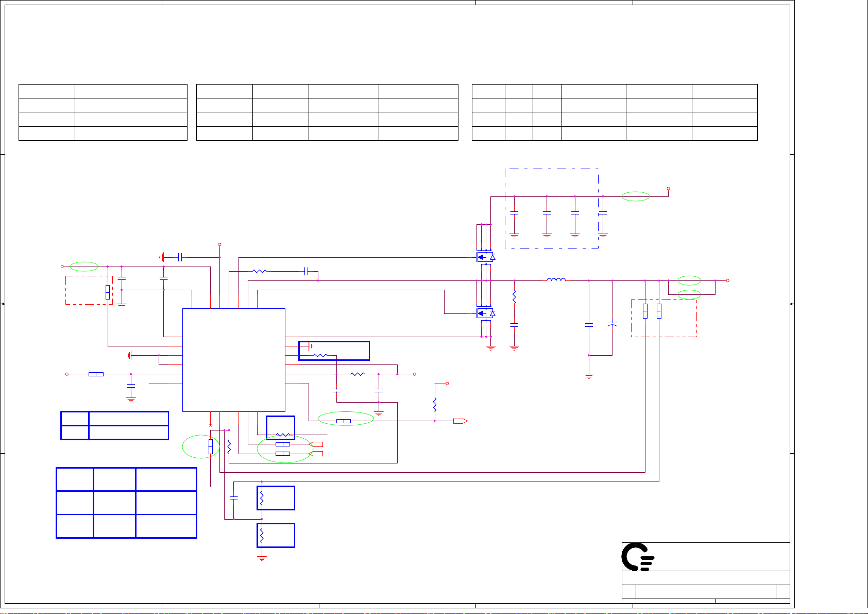This screenshot has width=868, height=614.
Task: Select the no-connect X mark below the IC
Action: point(211,425)
